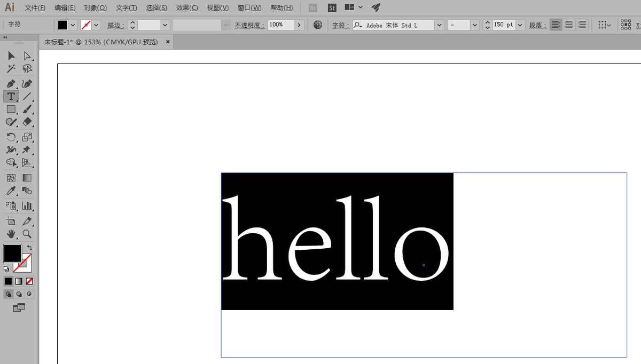Select the Curvature tool
The height and width of the screenshot is (364, 641).
[x=27, y=84]
